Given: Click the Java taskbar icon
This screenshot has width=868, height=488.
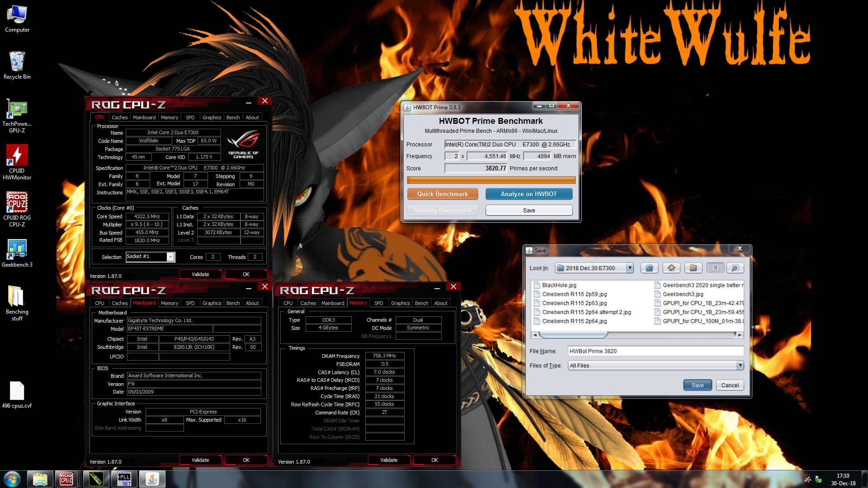Looking at the screenshot, I should (152, 479).
